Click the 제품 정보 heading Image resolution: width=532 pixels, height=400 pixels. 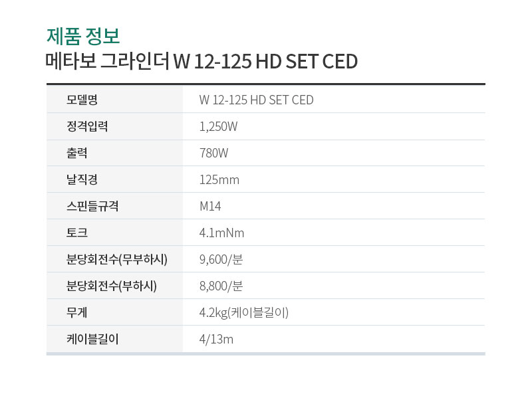(x=83, y=37)
